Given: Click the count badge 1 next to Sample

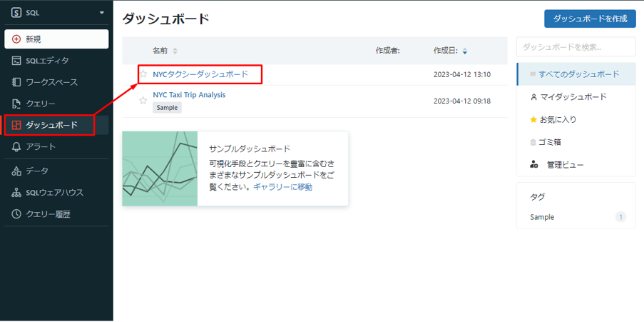Looking at the screenshot, I should [620, 217].
